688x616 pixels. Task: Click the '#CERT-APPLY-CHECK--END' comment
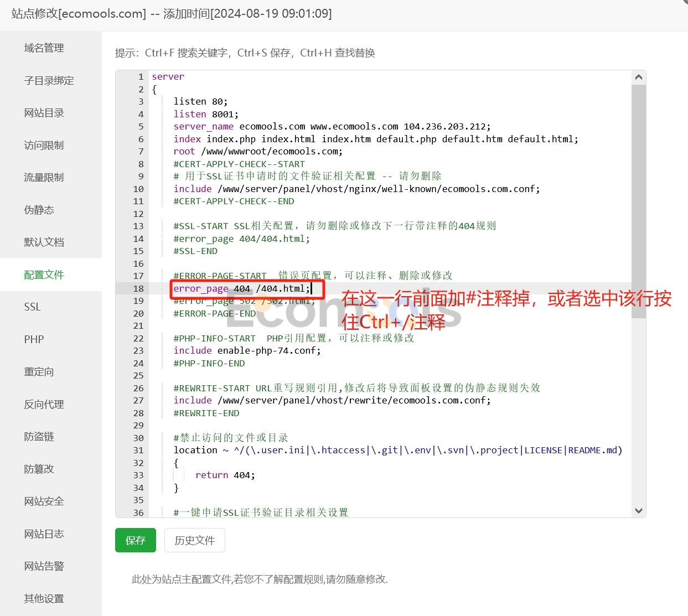tap(234, 201)
